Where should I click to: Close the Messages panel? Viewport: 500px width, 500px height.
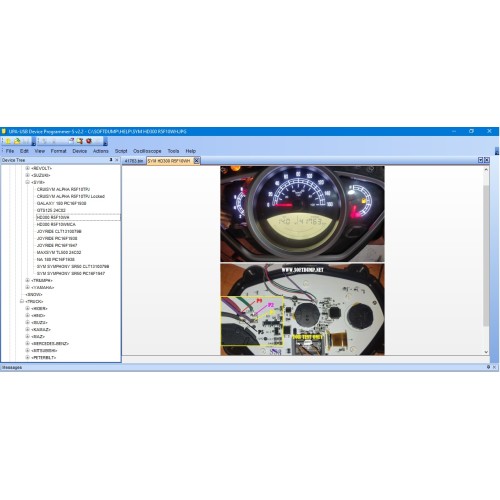tap(494, 367)
